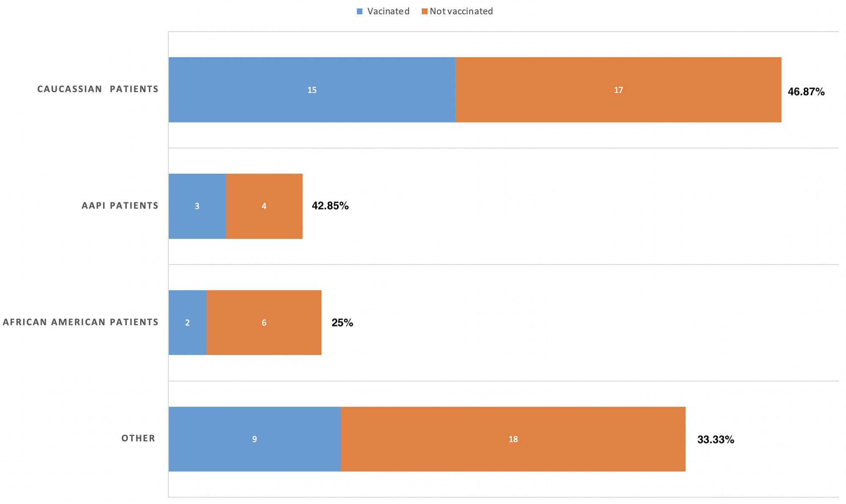Image resolution: width=846 pixels, height=504 pixels.
Task: Select the 'Vacinated' legend text
Action: point(388,11)
